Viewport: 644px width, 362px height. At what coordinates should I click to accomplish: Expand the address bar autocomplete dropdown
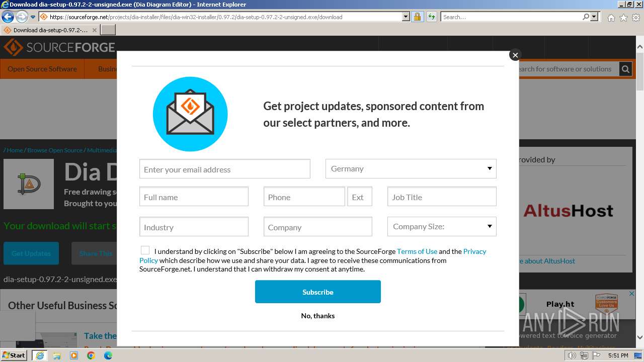pos(406,17)
